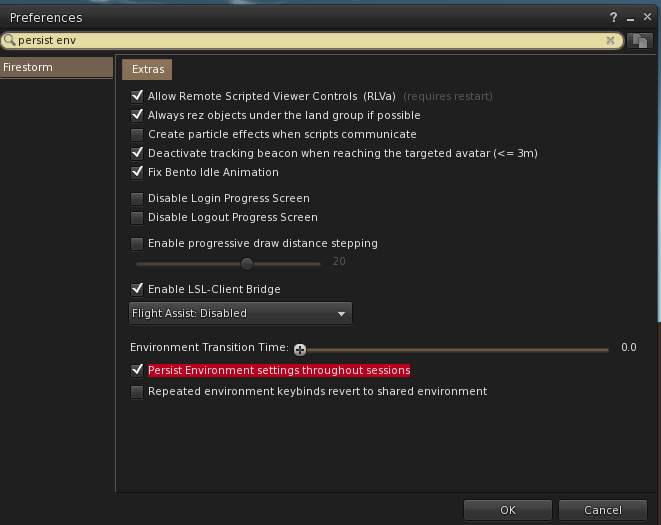This screenshot has width=661, height=525.
Task: Click the Cancel button
Action: coord(602,510)
